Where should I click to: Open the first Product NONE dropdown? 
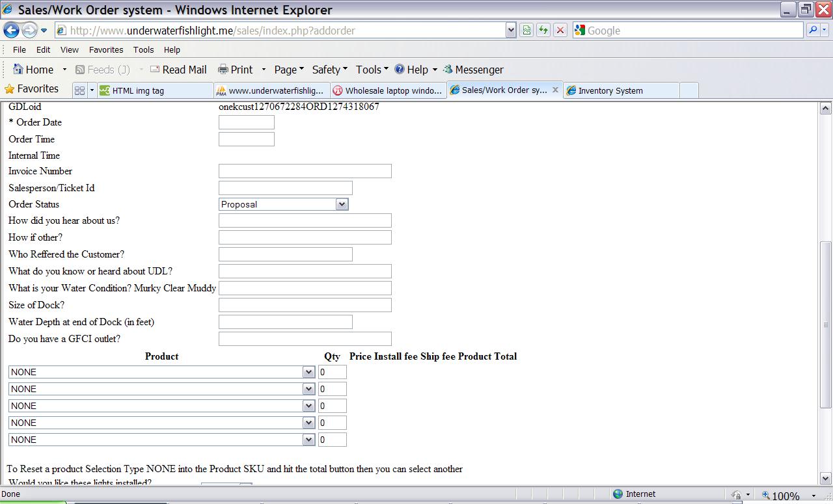308,372
